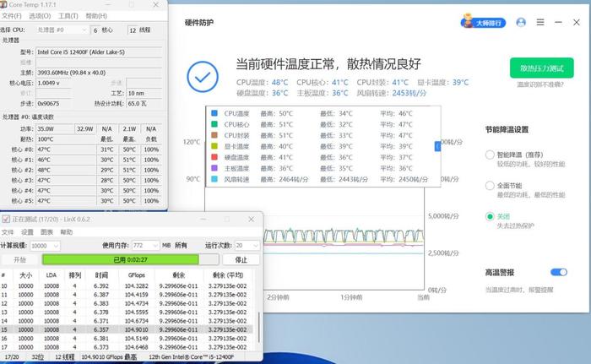Click the 显卡温度 yellow-green legend swatch

[214, 146]
